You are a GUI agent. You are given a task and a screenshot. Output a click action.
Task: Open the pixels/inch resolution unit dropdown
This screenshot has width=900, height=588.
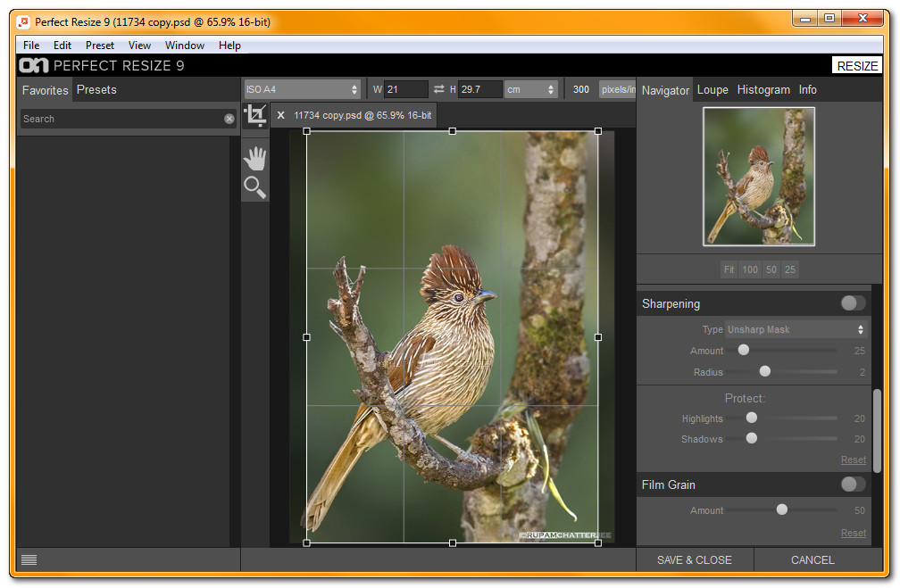click(618, 89)
